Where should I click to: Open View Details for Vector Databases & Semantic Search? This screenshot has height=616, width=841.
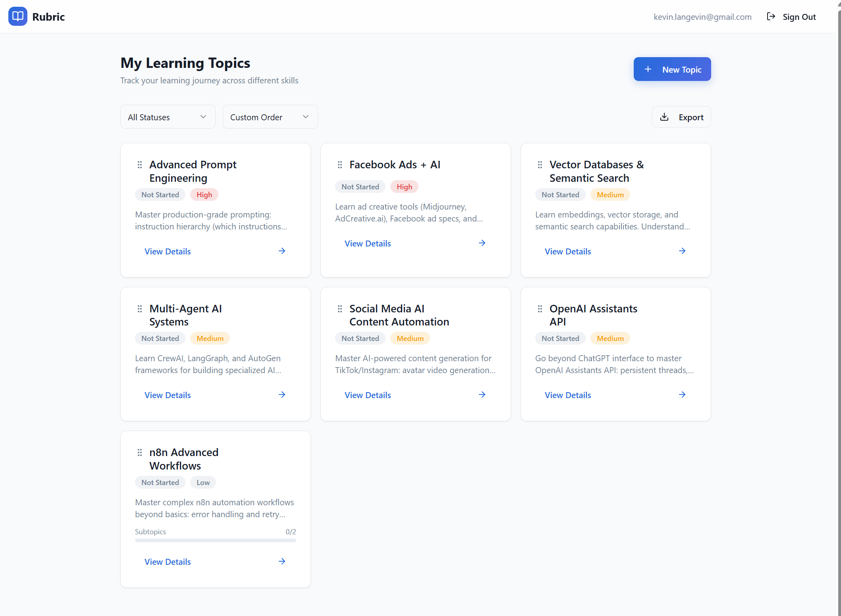pos(567,251)
